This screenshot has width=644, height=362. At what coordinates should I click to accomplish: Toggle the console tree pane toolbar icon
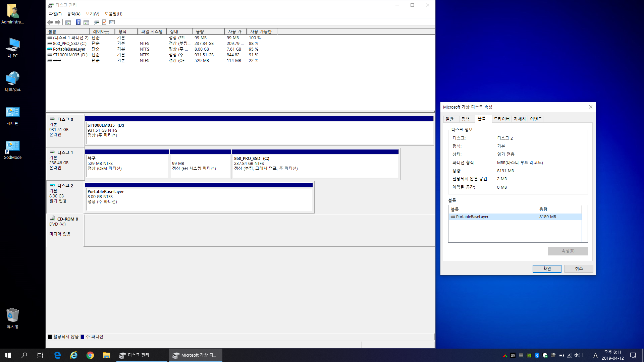68,22
